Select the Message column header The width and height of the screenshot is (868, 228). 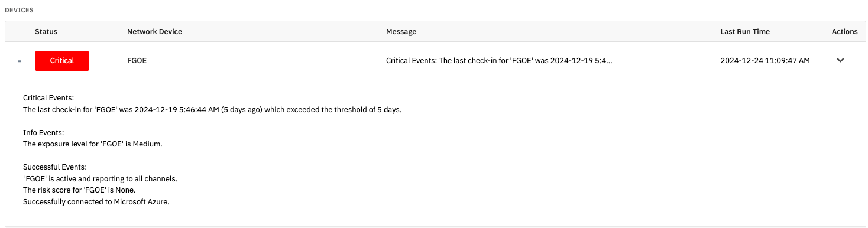tap(401, 32)
